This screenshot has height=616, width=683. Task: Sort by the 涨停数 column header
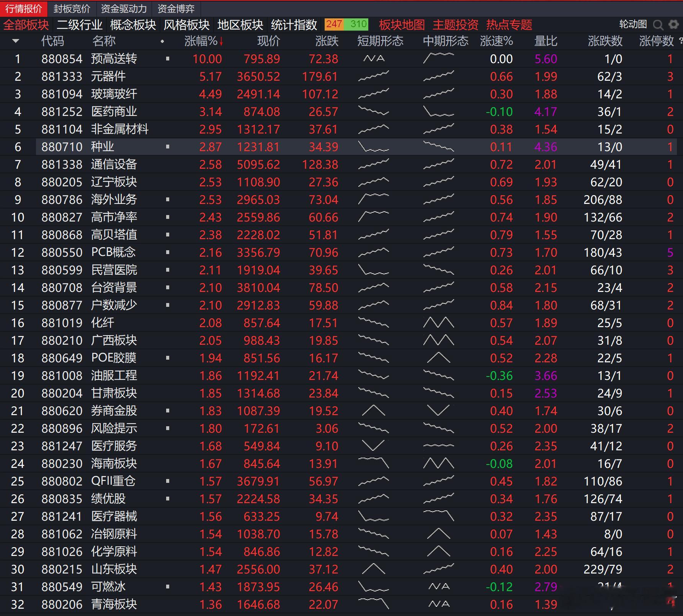(657, 41)
